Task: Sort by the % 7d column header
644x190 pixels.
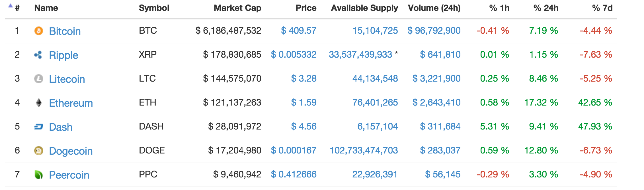Action: [x=602, y=8]
